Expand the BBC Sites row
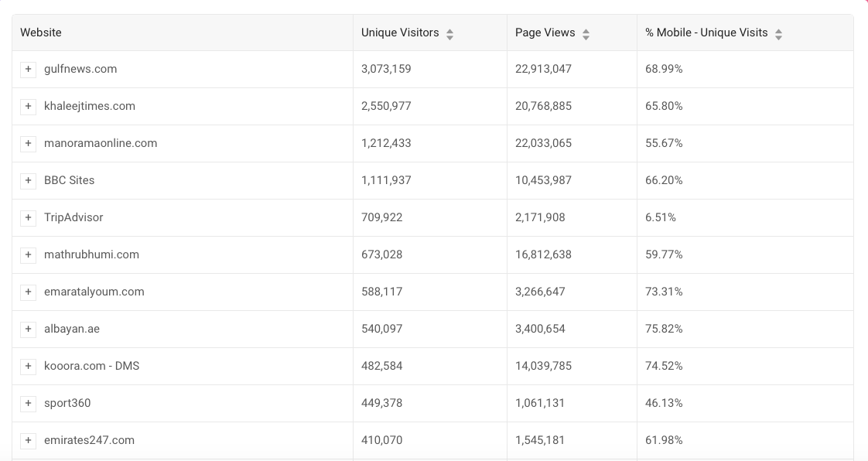The width and height of the screenshot is (868, 461). 28,180
